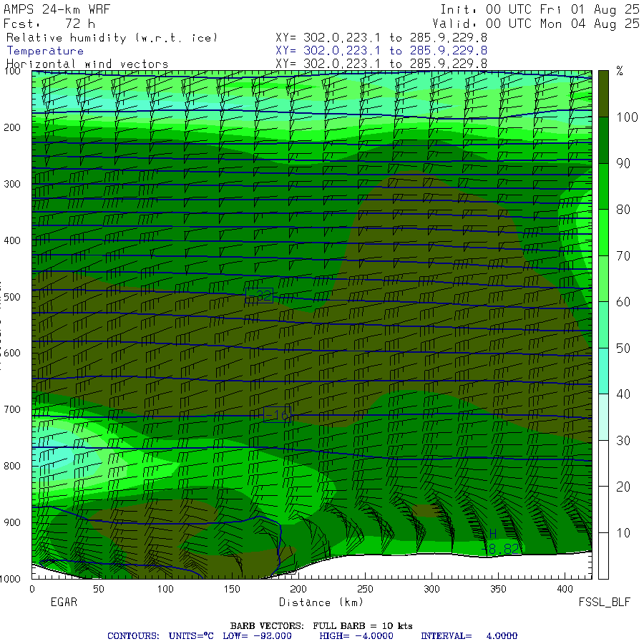Image resolution: width=644 pixels, height=644 pixels.
Task: Click the '1000' pressure axis label
Action: 10,579
